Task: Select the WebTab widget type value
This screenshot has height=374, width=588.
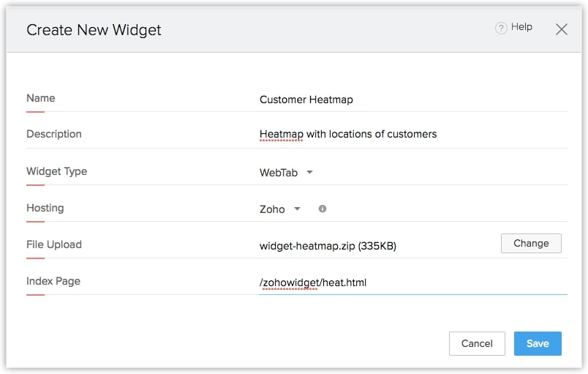Action: tap(279, 173)
